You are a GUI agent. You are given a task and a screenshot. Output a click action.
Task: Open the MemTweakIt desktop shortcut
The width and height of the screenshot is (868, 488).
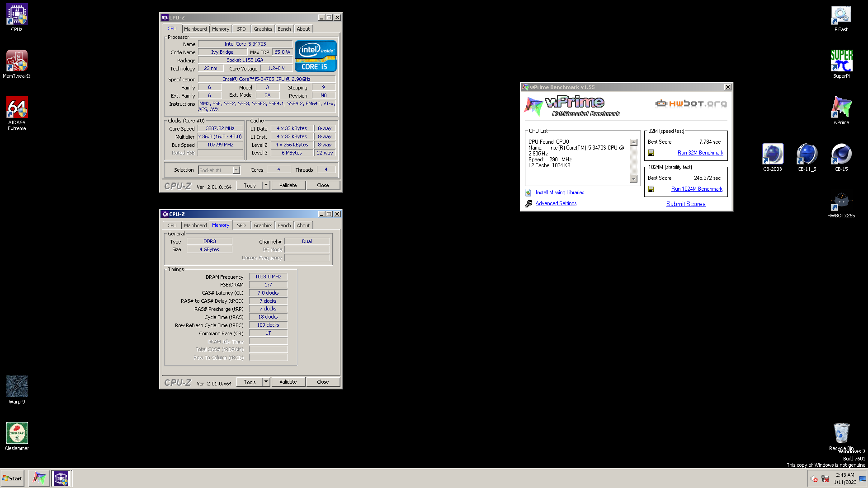tap(17, 64)
